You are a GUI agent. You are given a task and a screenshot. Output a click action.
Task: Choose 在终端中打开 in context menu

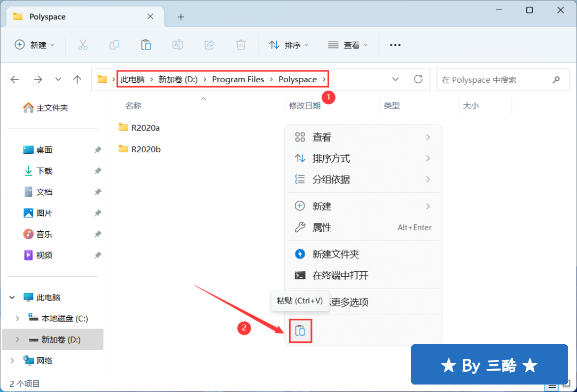click(x=363, y=276)
